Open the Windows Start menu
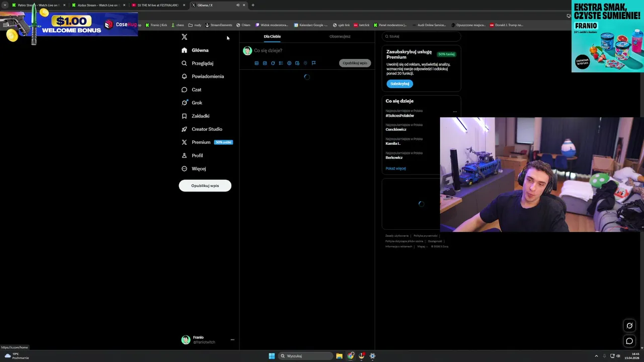The width and height of the screenshot is (644, 362). [272, 356]
